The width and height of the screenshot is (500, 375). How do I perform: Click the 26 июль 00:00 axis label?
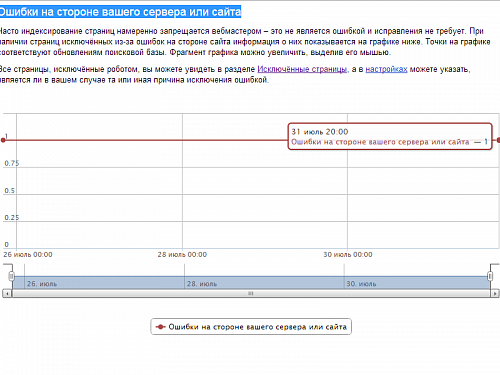pos(28,255)
